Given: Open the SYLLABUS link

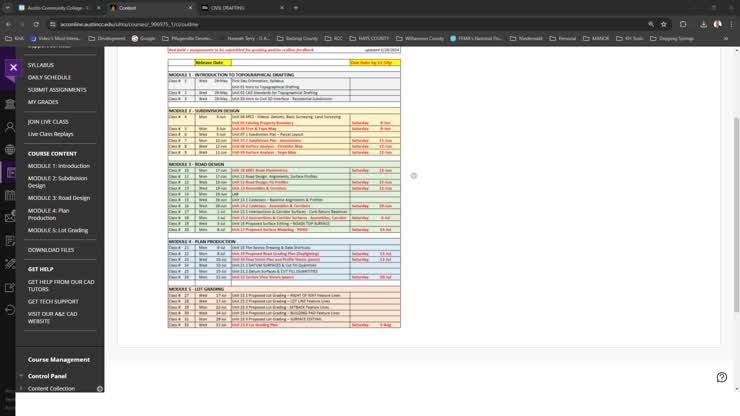Looking at the screenshot, I should click(x=41, y=65).
